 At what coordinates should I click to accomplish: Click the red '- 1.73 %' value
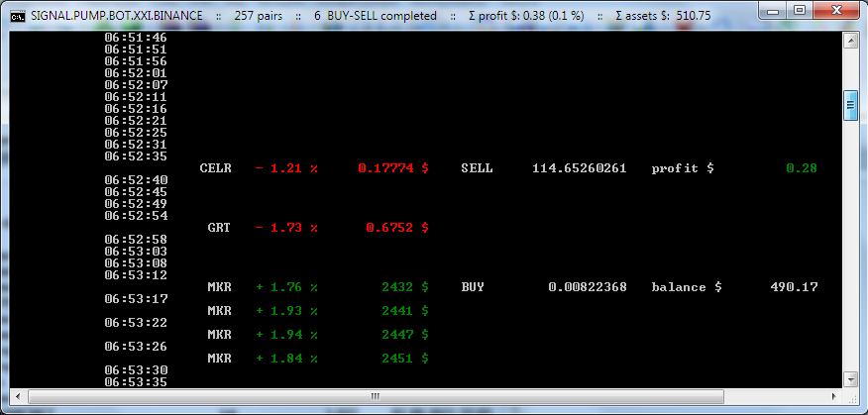286,228
